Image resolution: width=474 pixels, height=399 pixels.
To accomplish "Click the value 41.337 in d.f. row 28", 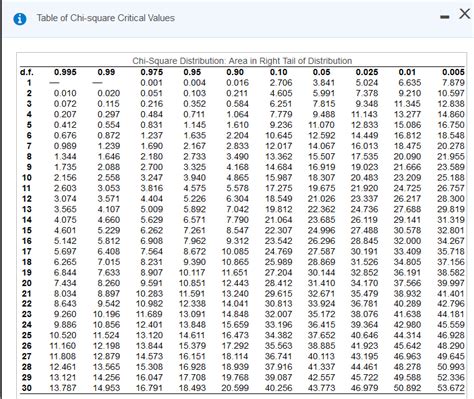I will point(322,367).
